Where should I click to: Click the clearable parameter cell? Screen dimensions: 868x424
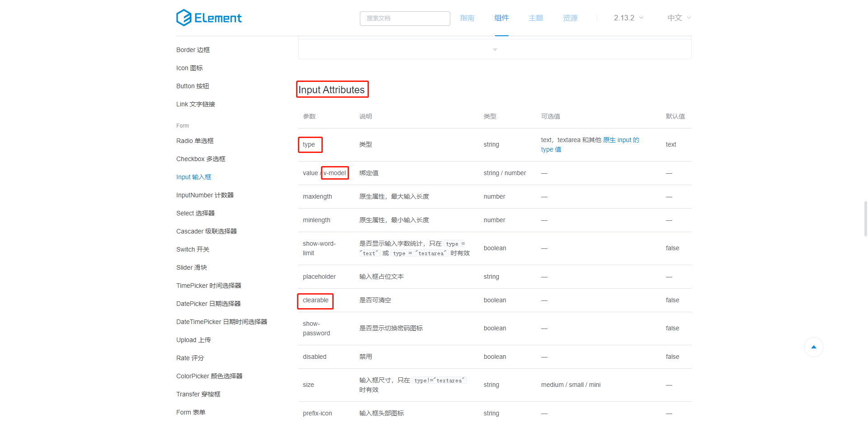pyautogui.click(x=316, y=300)
